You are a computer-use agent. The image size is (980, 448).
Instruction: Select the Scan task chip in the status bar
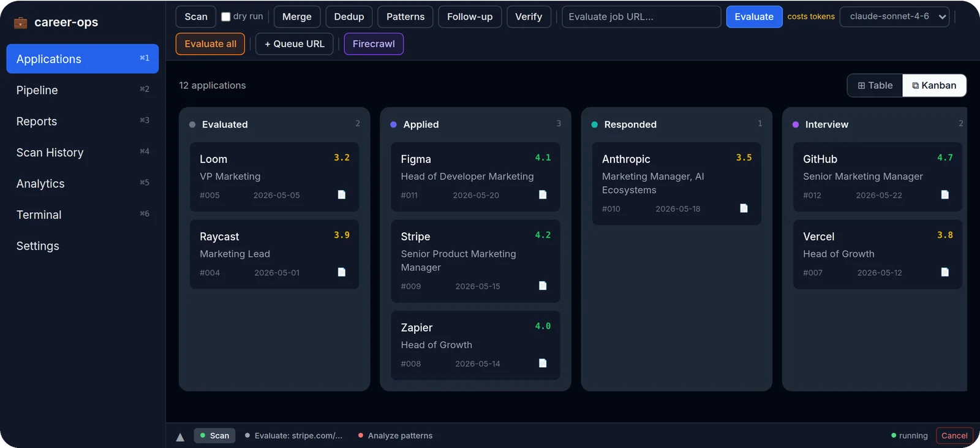point(214,436)
